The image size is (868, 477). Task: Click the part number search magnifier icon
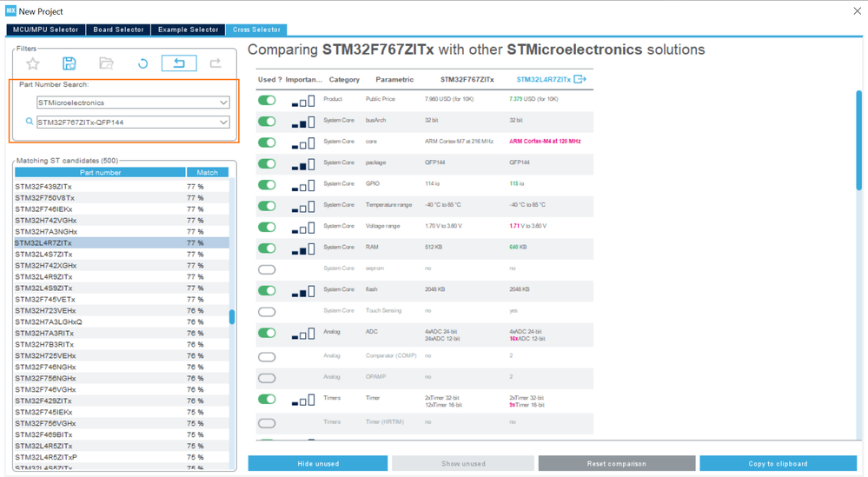30,121
